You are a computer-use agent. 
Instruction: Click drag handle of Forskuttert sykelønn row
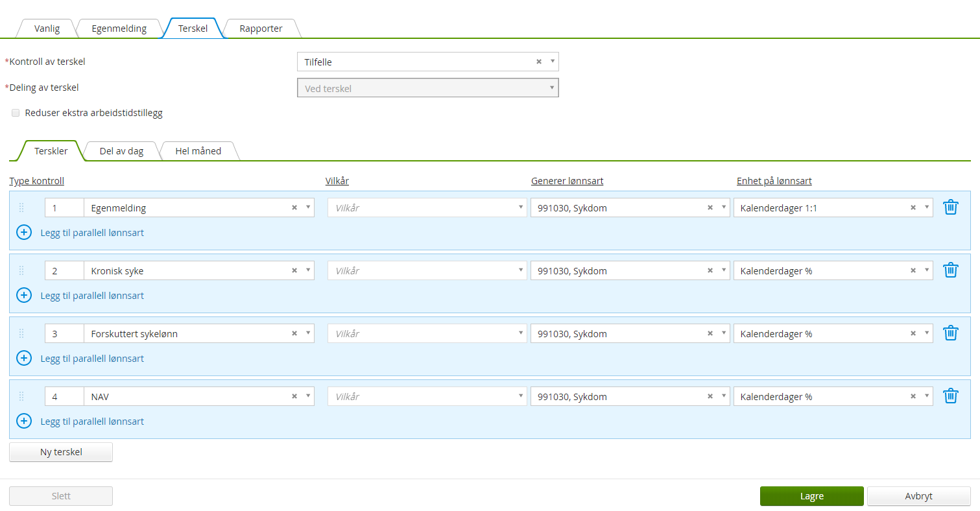(21, 333)
